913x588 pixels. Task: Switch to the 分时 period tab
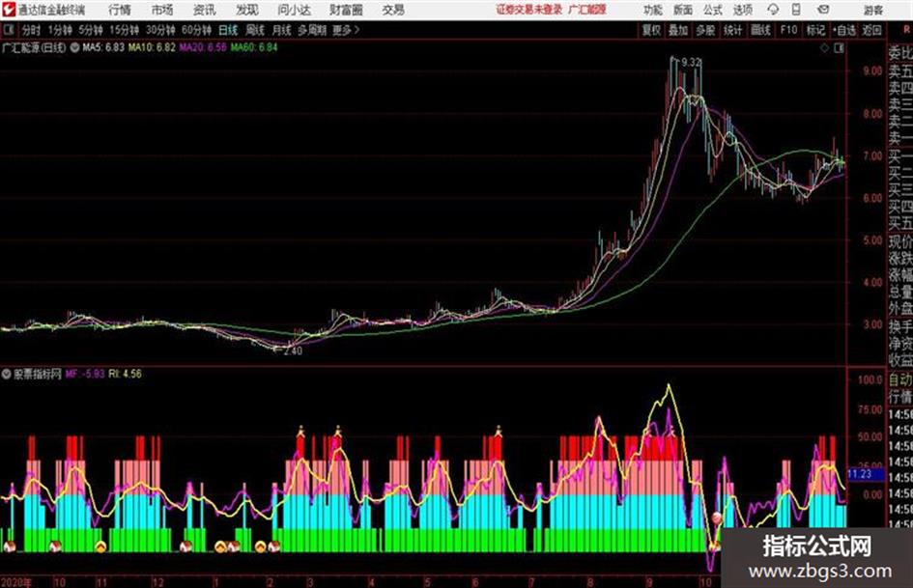point(32,30)
